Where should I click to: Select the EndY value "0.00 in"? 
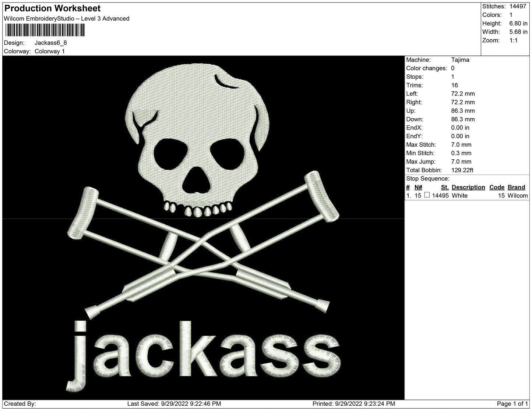[460, 136]
